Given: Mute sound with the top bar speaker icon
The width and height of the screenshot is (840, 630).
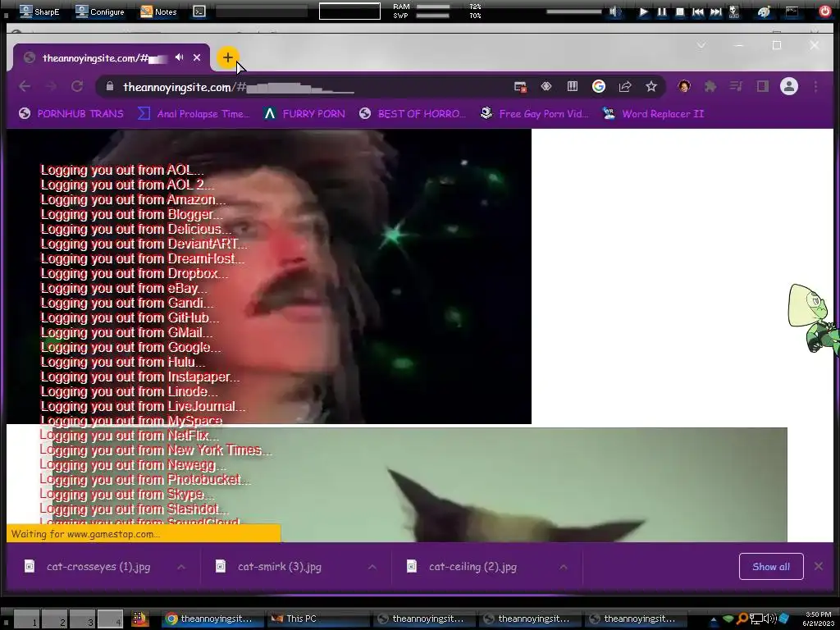Looking at the screenshot, I should pos(615,11).
